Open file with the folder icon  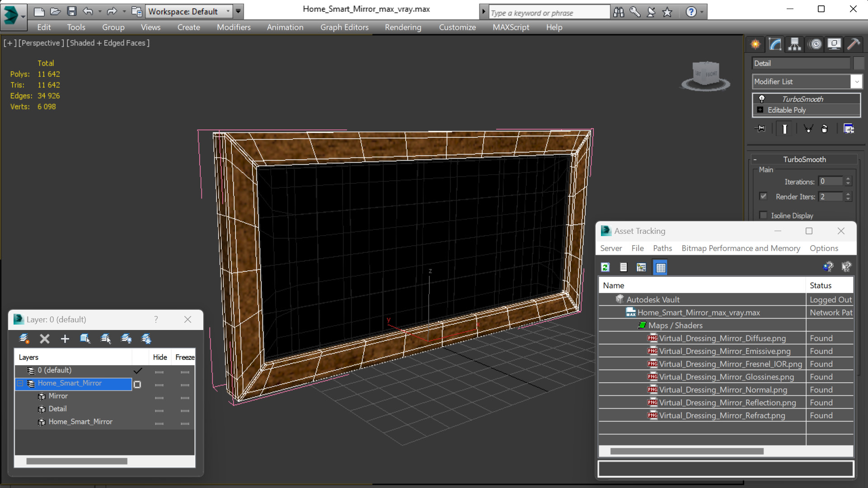click(55, 11)
